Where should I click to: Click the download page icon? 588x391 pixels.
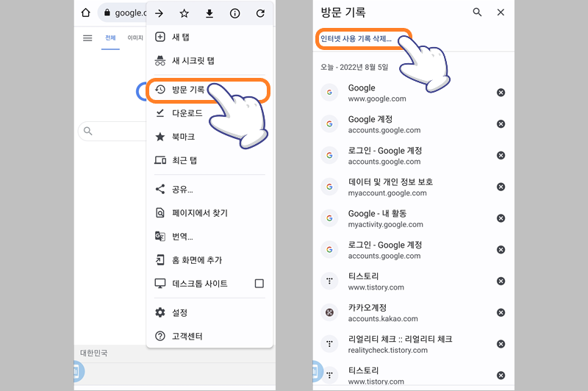(209, 13)
